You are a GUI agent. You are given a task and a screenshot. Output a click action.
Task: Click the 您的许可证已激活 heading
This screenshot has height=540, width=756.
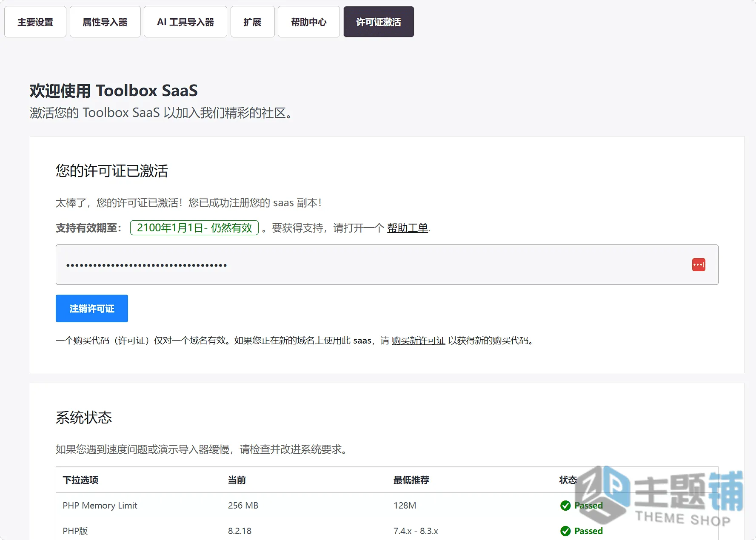pyautogui.click(x=112, y=171)
